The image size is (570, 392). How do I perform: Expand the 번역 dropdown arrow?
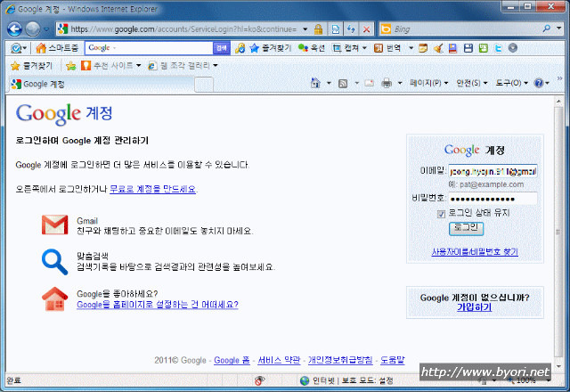411,48
